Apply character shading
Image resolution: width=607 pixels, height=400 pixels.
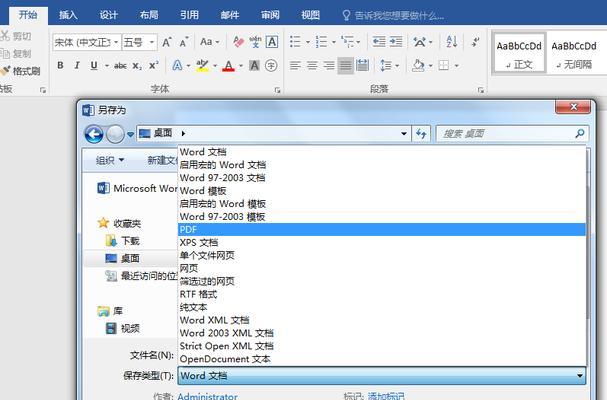tap(254, 65)
